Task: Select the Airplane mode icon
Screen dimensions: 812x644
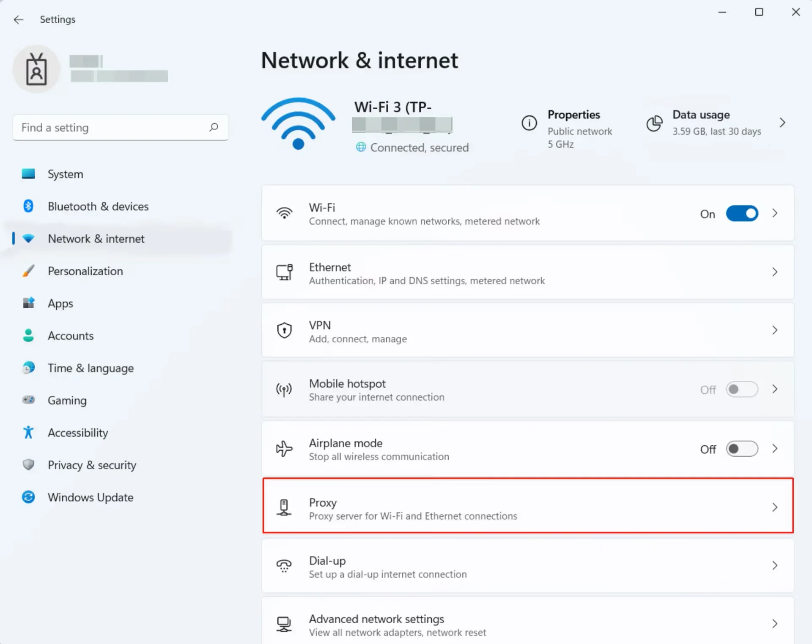Action: click(x=284, y=449)
